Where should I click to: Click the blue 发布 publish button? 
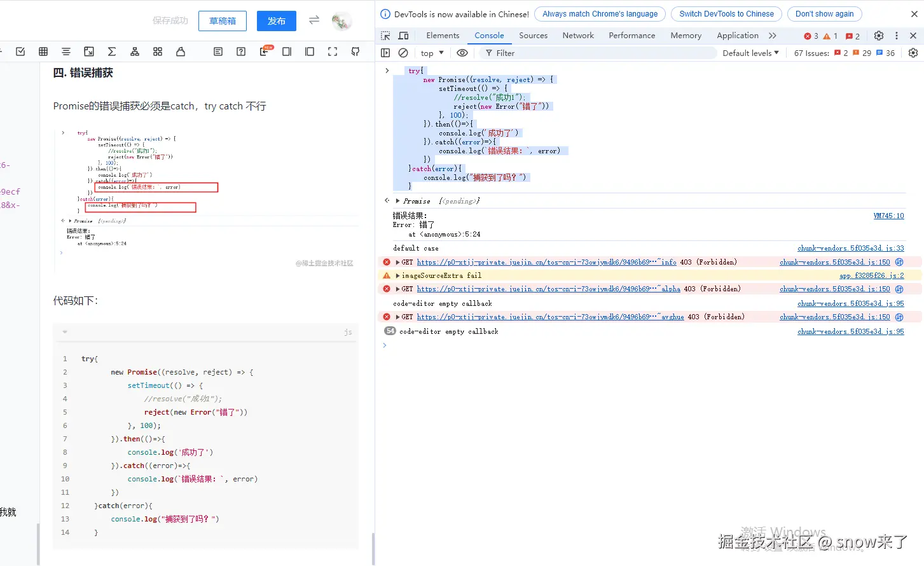(x=277, y=21)
